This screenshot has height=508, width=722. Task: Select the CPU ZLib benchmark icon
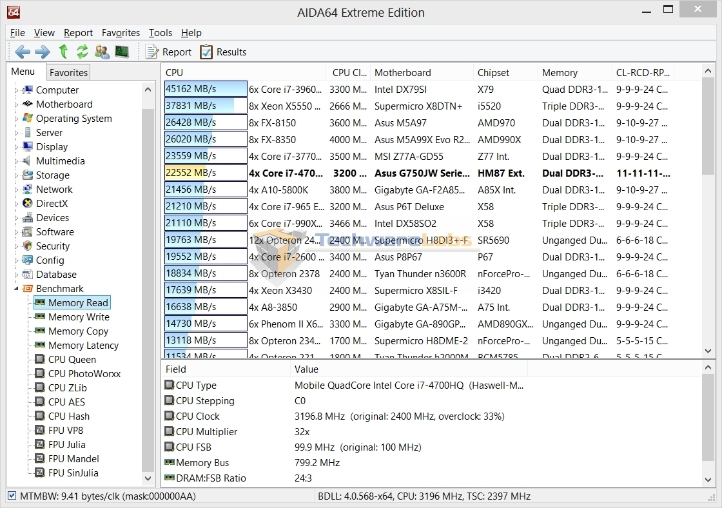click(40, 388)
